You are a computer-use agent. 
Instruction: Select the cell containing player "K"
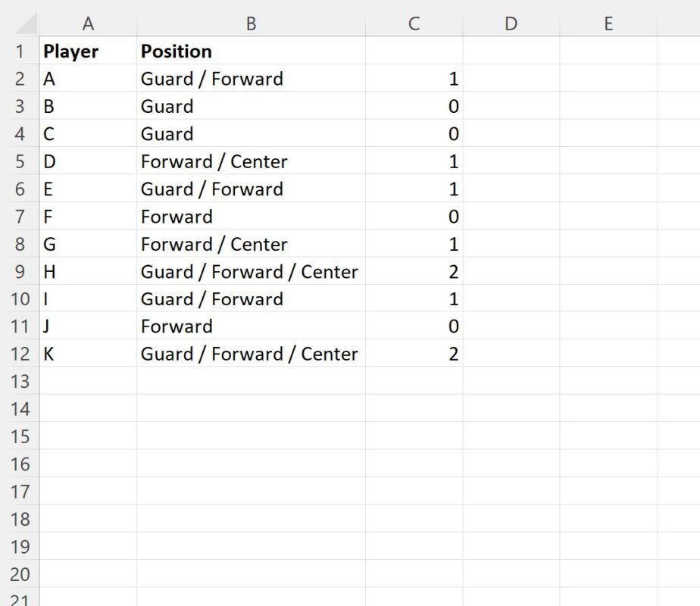pos(88,355)
